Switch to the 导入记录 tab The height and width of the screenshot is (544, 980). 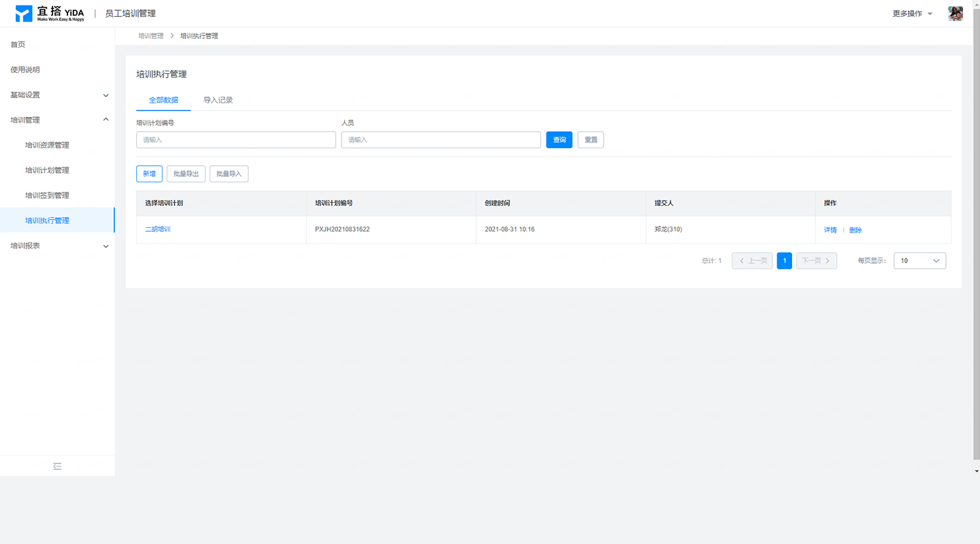218,100
